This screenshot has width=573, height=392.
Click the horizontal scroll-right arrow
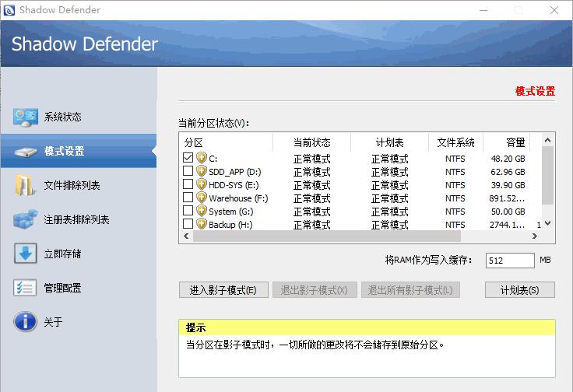pyautogui.click(x=535, y=236)
